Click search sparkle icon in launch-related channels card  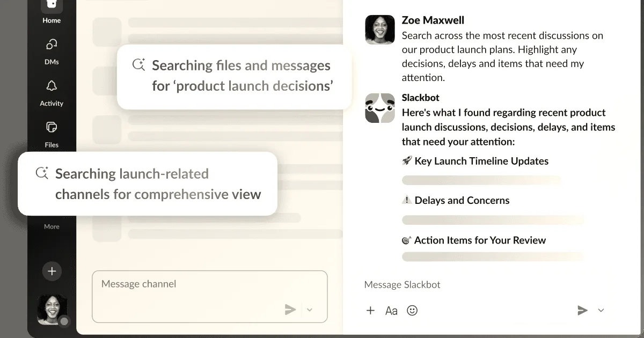coord(42,173)
